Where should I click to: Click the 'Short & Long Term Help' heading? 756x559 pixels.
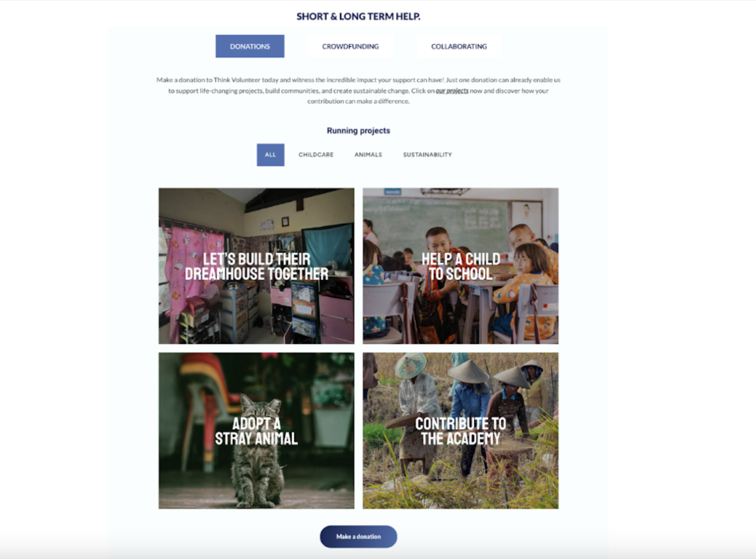(358, 16)
